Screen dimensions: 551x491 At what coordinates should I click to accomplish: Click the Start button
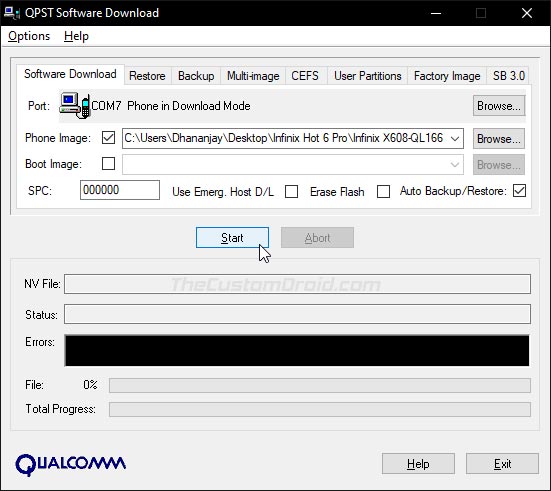coord(232,238)
